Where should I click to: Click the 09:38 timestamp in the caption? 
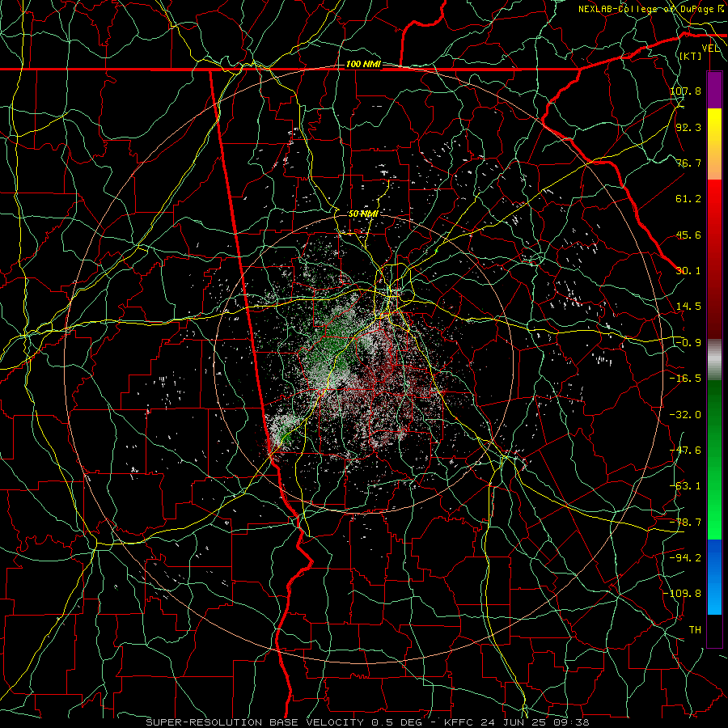pyautogui.click(x=574, y=722)
